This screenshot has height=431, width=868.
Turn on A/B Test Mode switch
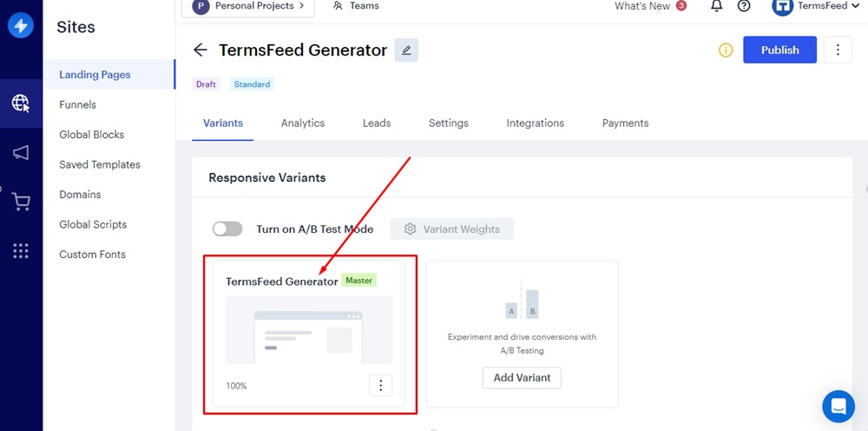[x=227, y=229]
